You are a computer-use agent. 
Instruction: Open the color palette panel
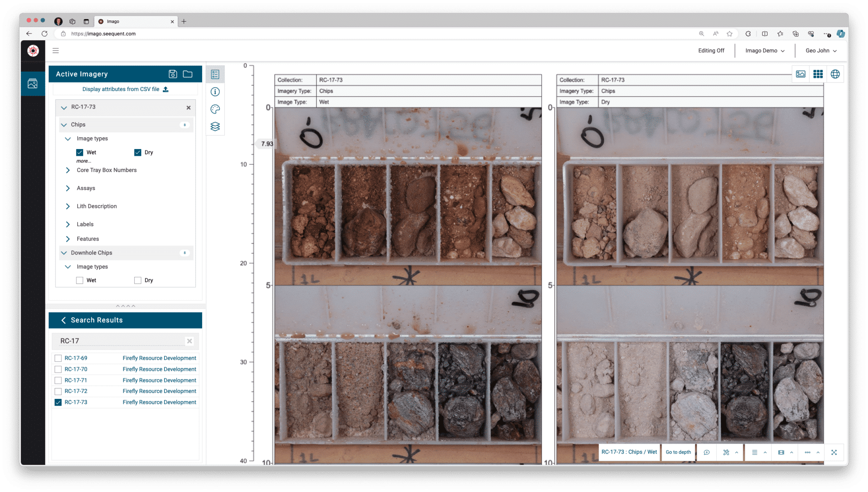tap(215, 109)
